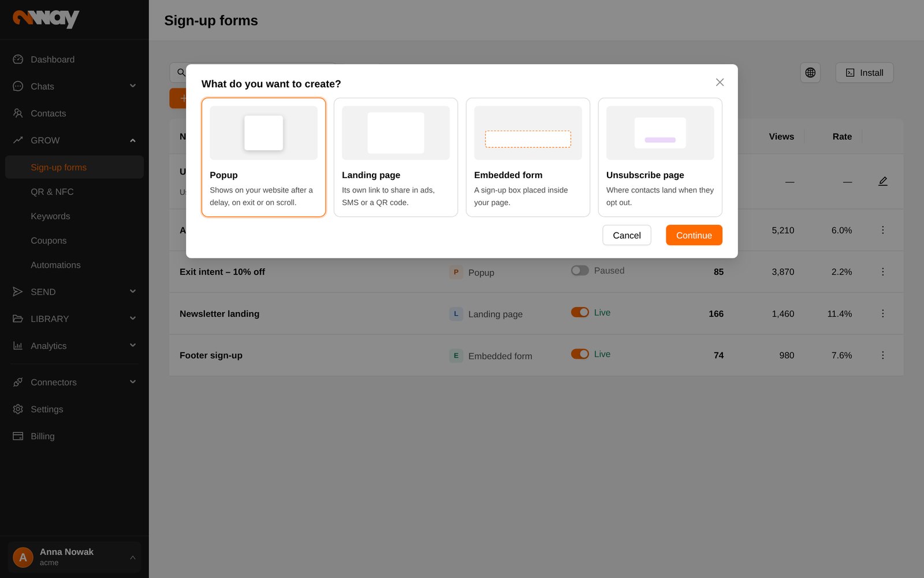Select the Embedded form type card

point(528,157)
